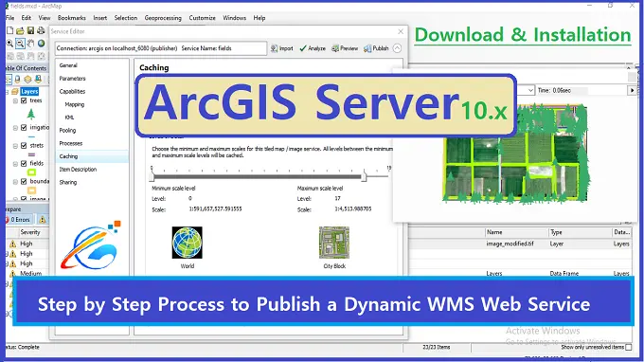The image size is (644, 362).
Task: Click the Layers data frame icon
Action: pos(15,91)
